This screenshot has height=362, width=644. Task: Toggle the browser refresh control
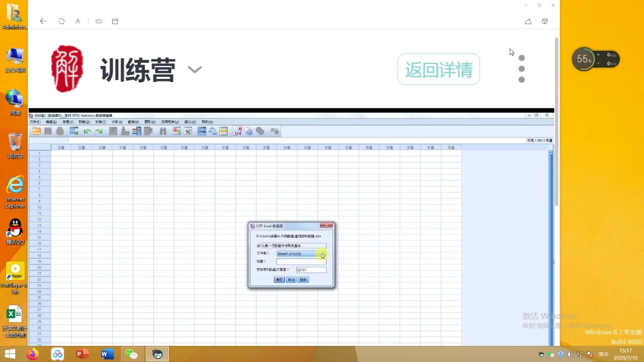click(x=61, y=21)
